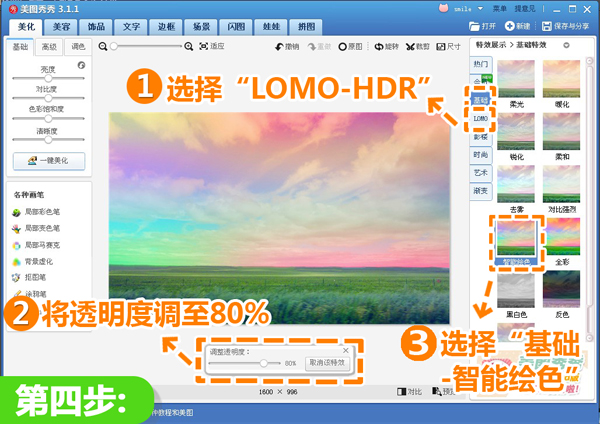Click the pink avatar icon beside smile

(x=443, y=8)
